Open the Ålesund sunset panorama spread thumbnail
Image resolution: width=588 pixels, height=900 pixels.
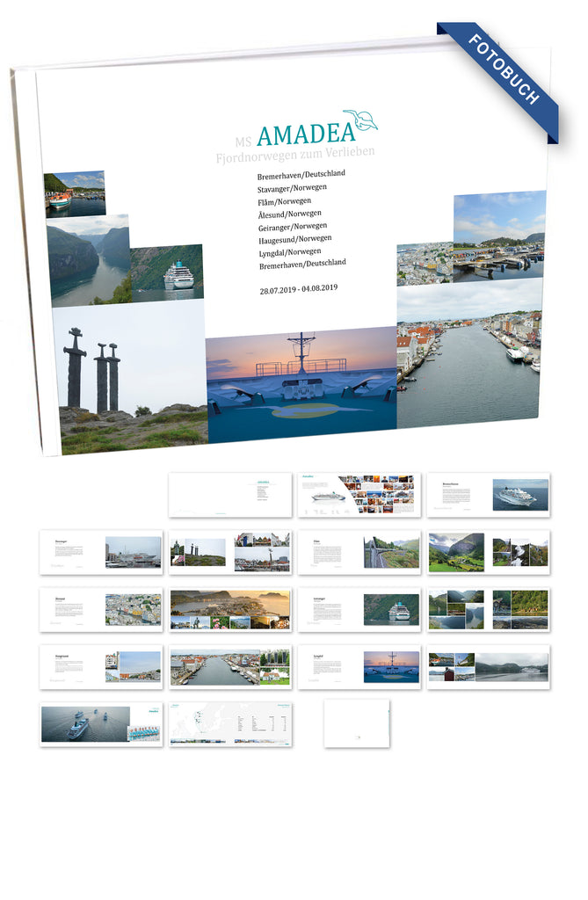point(230,610)
